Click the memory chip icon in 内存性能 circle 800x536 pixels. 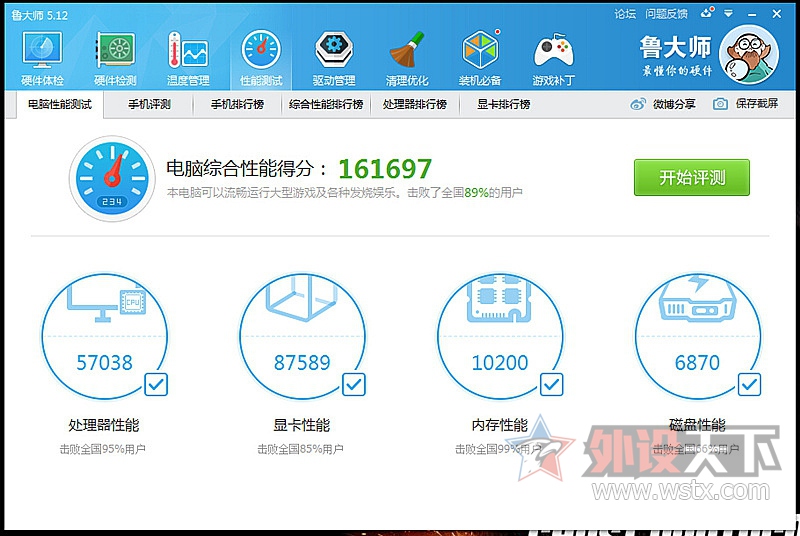pyautogui.click(x=499, y=299)
